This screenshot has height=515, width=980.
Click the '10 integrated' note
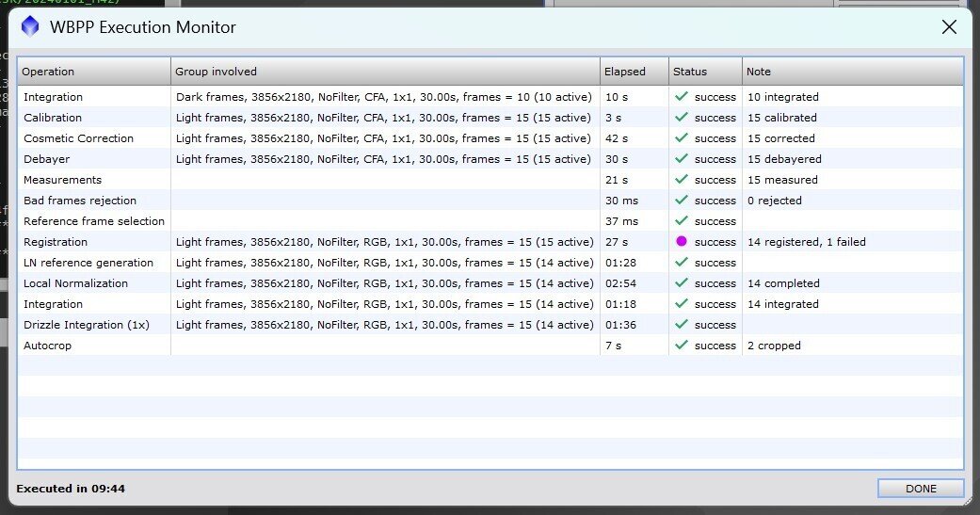[782, 97]
